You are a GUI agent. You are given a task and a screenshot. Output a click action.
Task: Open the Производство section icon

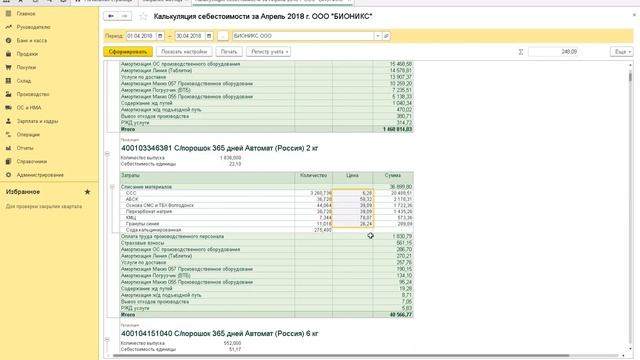pyautogui.click(x=8, y=94)
